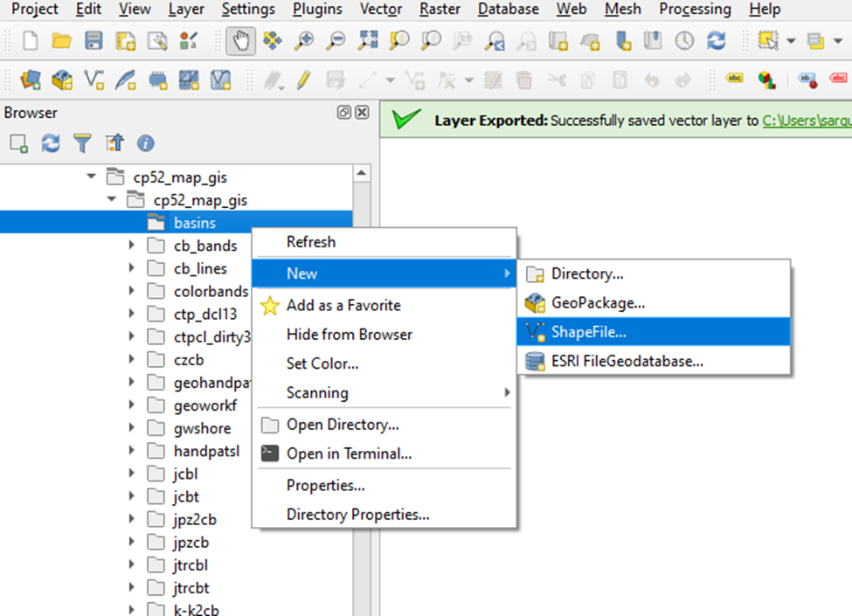
Task: Click New Temporary Scratch Layer icon
Action: (157, 80)
